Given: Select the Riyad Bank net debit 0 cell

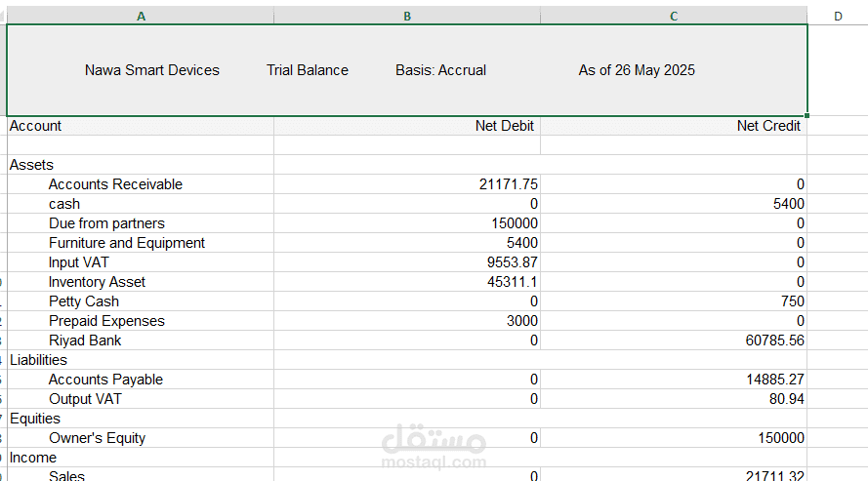Looking at the screenshot, I should pyautogui.click(x=407, y=341).
